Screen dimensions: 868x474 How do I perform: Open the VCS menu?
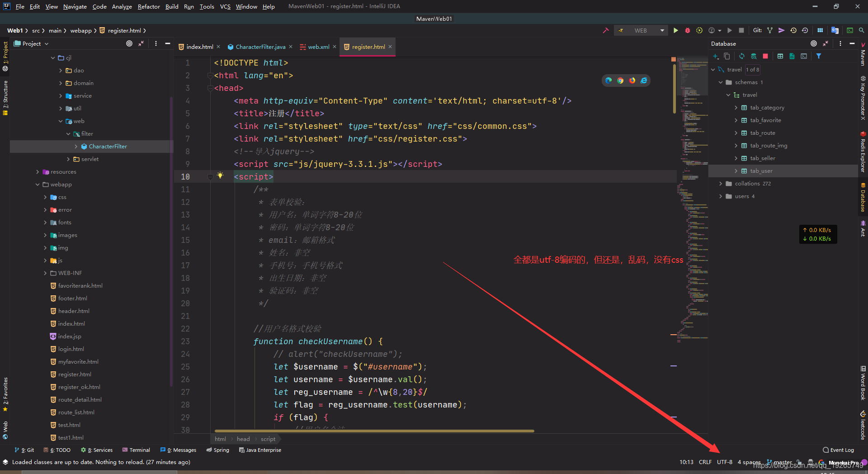(x=225, y=6)
